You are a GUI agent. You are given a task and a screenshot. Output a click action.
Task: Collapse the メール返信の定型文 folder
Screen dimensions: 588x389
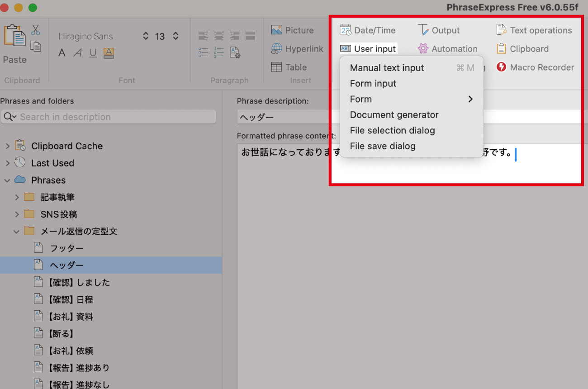(17, 232)
